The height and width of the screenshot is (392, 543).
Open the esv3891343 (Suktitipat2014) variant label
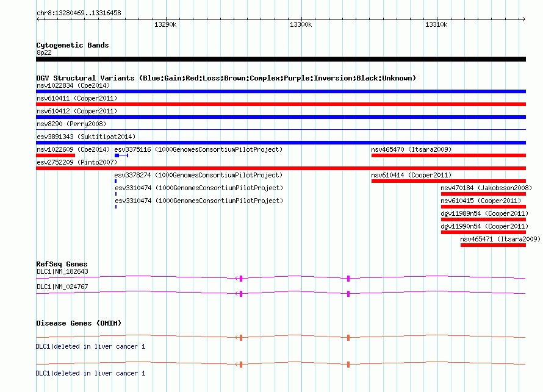86,137
